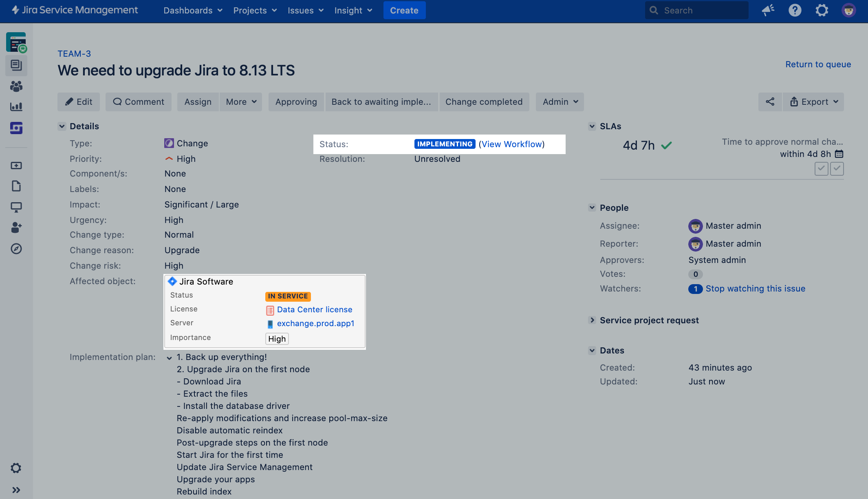Open the help question mark icon

tap(795, 11)
